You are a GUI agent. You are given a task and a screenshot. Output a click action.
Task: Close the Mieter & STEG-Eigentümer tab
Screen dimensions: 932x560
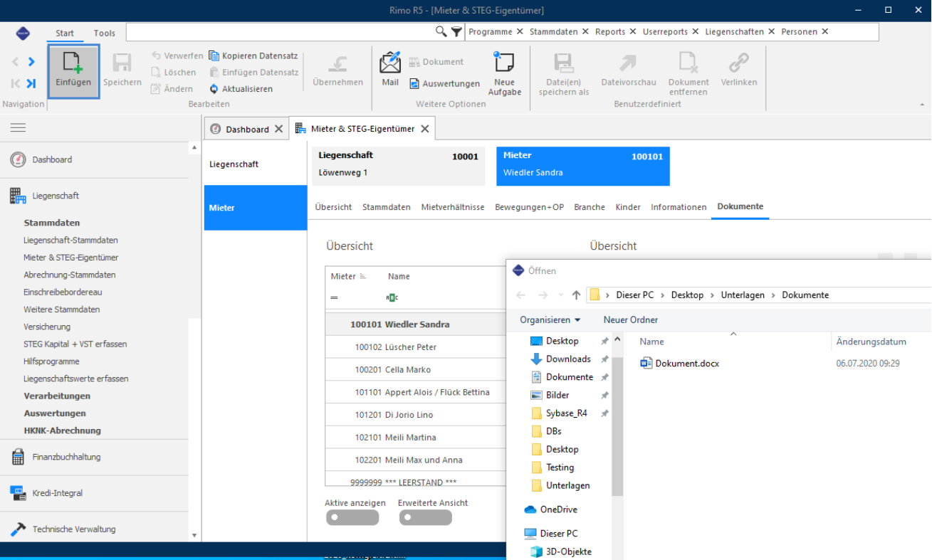424,129
